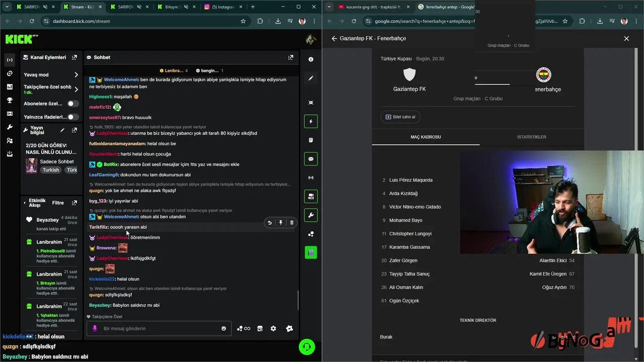Screen dimensions: 644x362
Task: Click the message input field
Action: point(159,328)
